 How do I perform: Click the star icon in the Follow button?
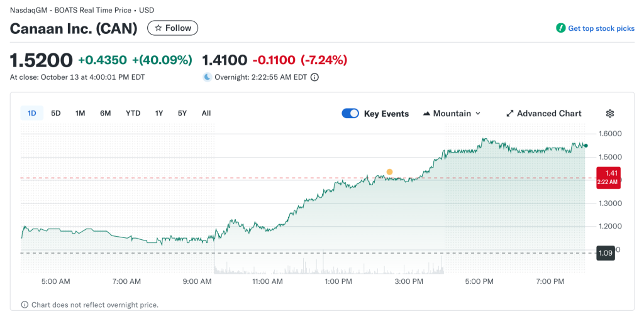[x=158, y=28]
